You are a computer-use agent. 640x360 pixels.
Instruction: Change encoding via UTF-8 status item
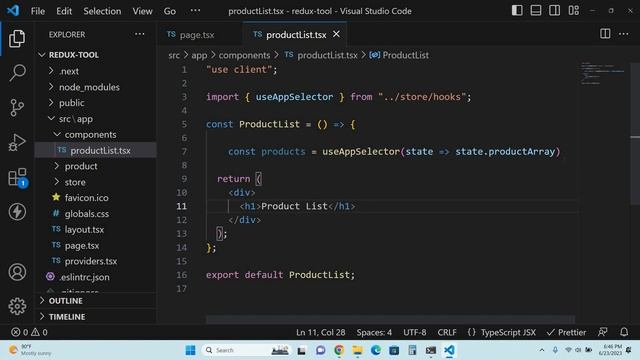point(415,332)
